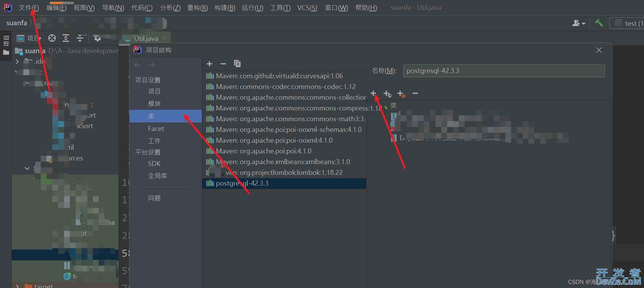This screenshot has height=288, width=644.
Task: Click the exclude plus-folder icon
Action: click(401, 94)
